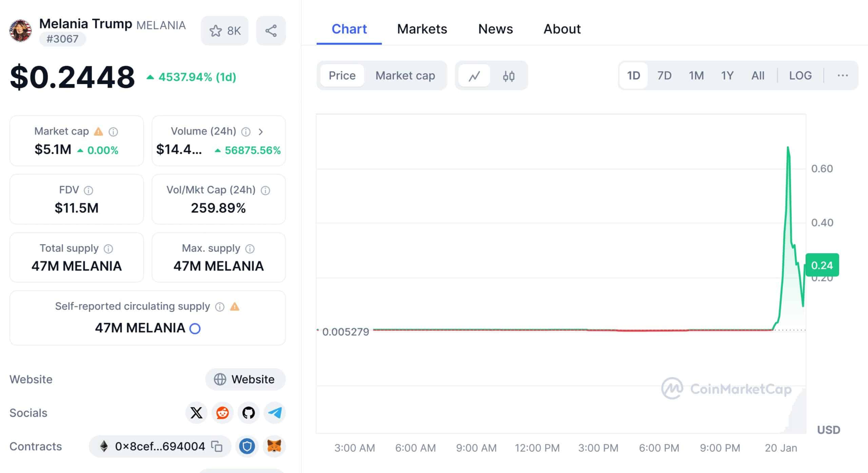Screen dimensions: 868x473
Task: Expand Volume (24h) chevron arrow
Action: pos(261,132)
